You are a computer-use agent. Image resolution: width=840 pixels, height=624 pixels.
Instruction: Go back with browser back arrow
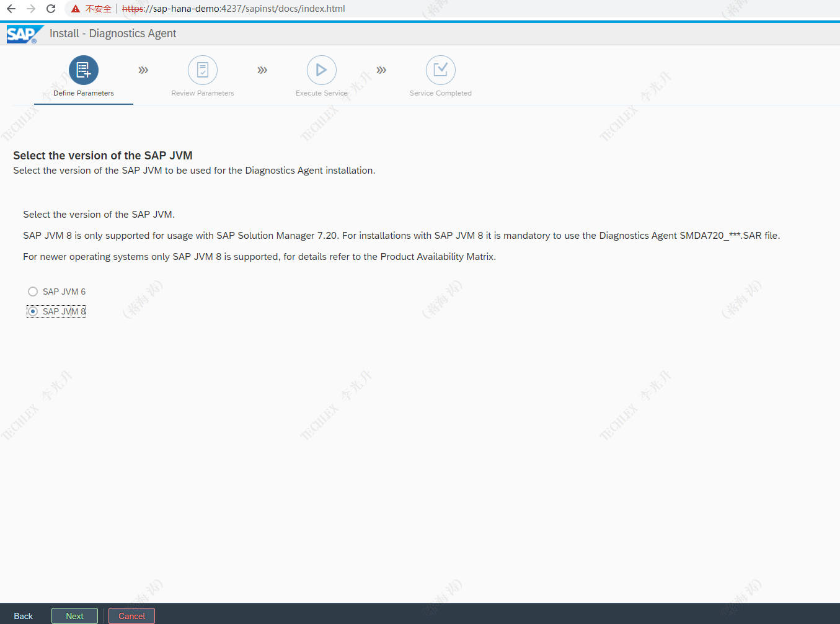pos(11,9)
